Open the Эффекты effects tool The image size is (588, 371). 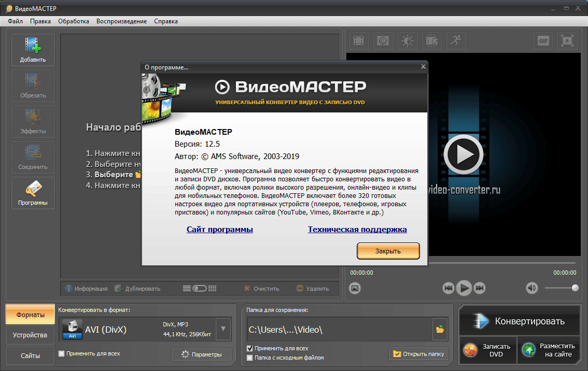33,121
